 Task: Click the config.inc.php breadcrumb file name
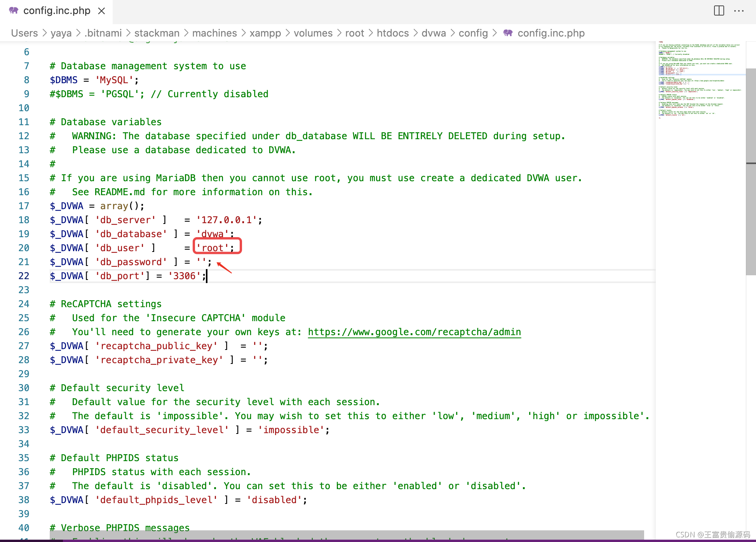click(x=550, y=33)
